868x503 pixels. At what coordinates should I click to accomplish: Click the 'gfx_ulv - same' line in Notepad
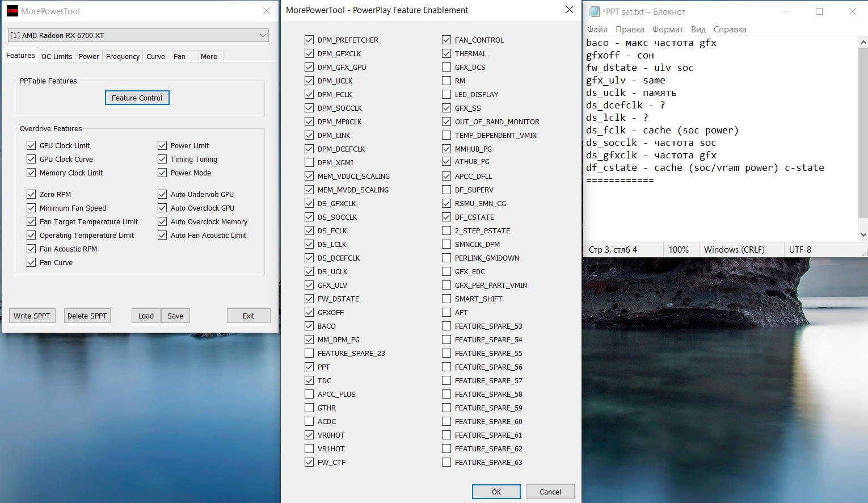[x=626, y=80]
